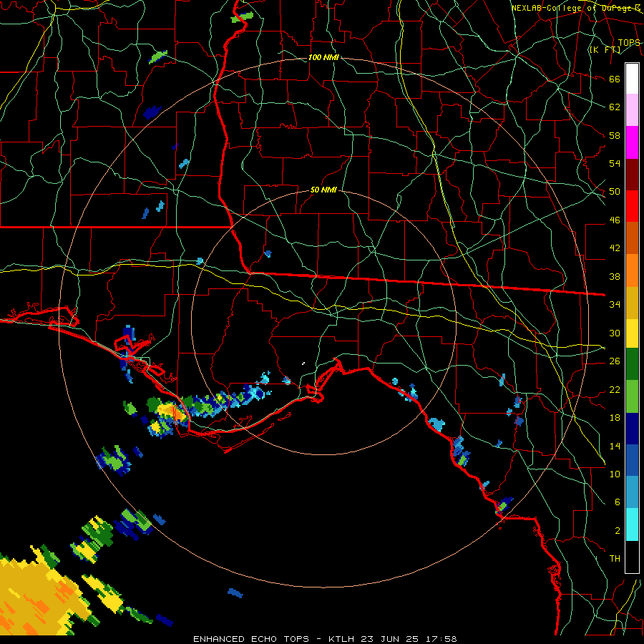Click the TOPS legend title

tap(629, 42)
